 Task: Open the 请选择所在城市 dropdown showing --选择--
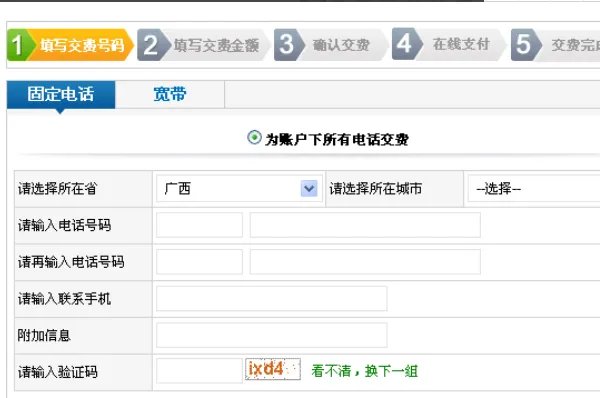(534, 189)
